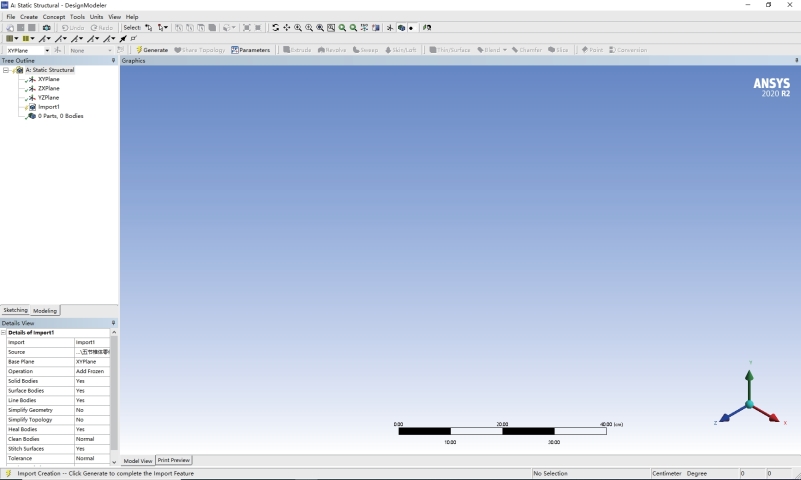Open the File menu

(x=11, y=16)
